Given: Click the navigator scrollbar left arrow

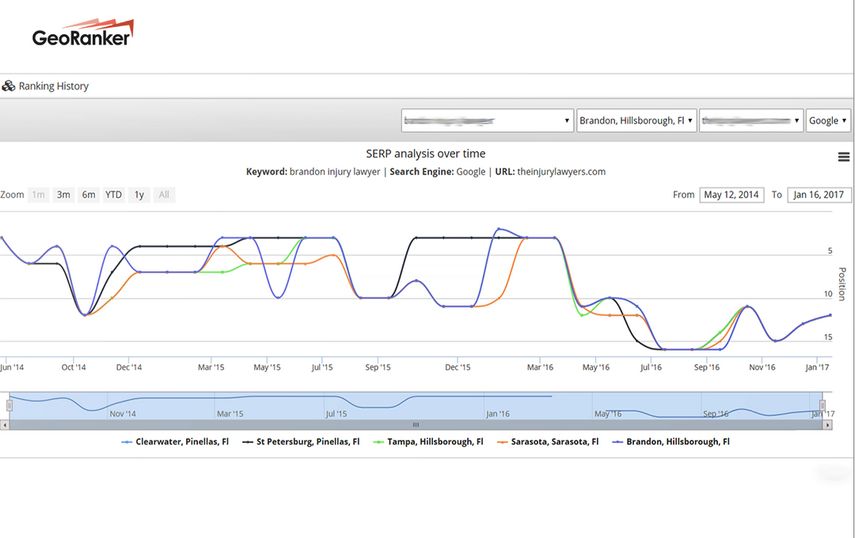Looking at the screenshot, I should [x=4, y=425].
